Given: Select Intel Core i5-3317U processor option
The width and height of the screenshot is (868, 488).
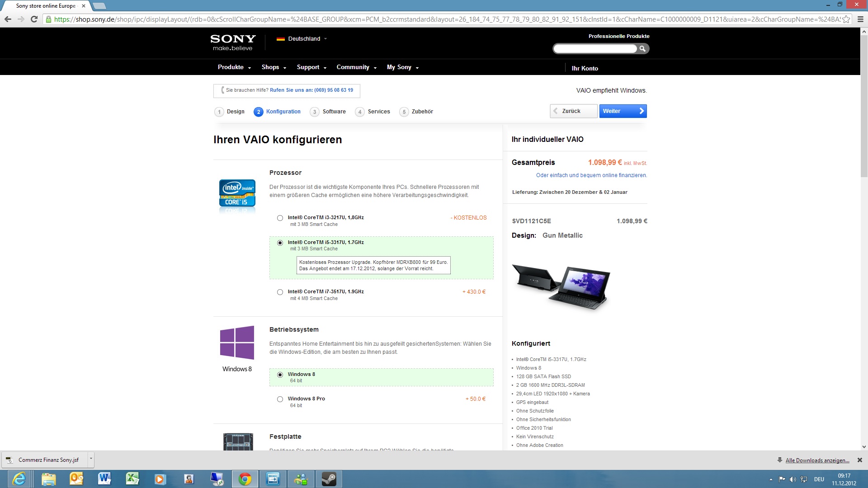Looking at the screenshot, I should coord(280,243).
